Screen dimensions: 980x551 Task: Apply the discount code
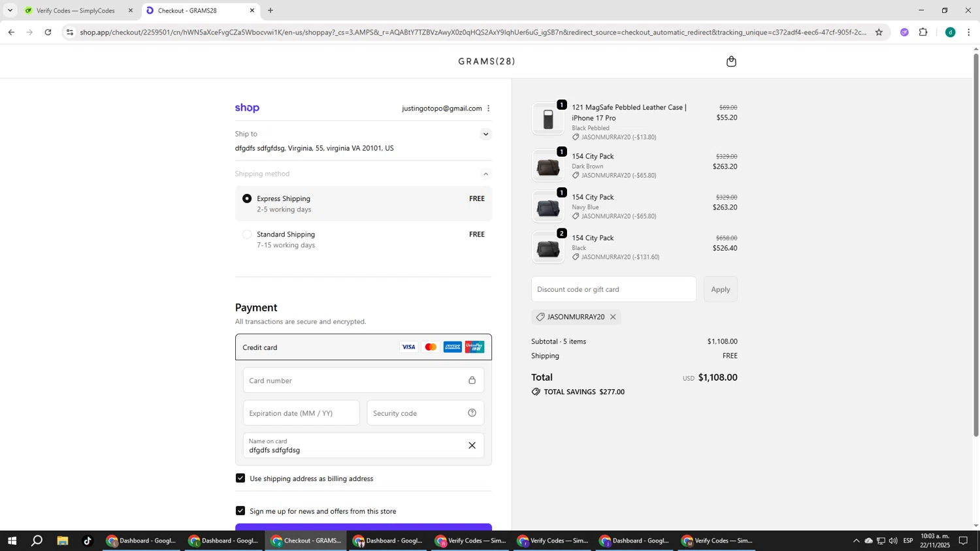721,289
